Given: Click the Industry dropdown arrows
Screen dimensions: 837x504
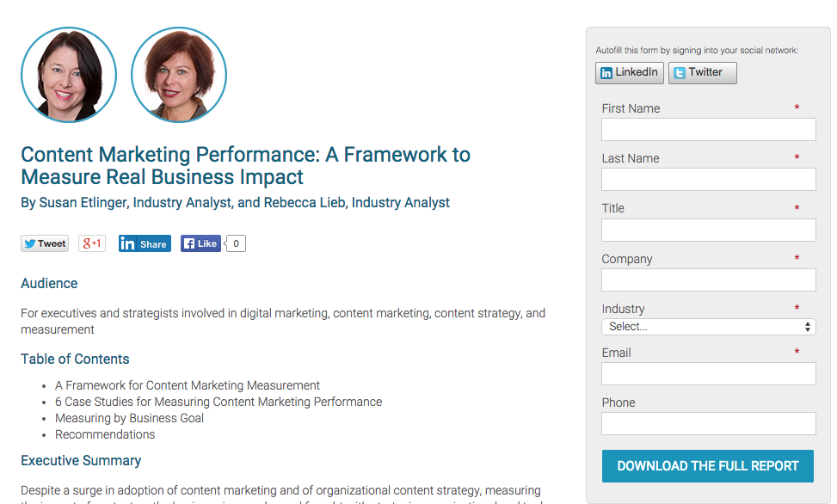Looking at the screenshot, I should click(x=808, y=327).
